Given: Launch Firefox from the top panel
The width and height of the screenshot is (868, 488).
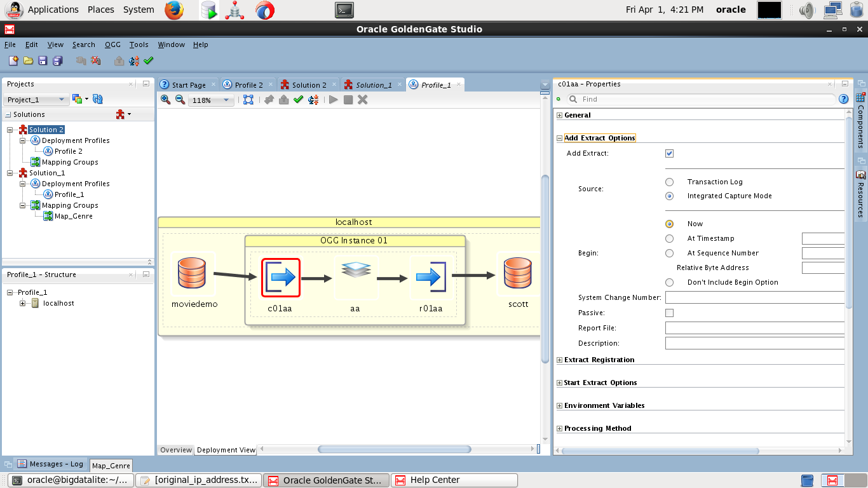Looking at the screenshot, I should tap(174, 10).
